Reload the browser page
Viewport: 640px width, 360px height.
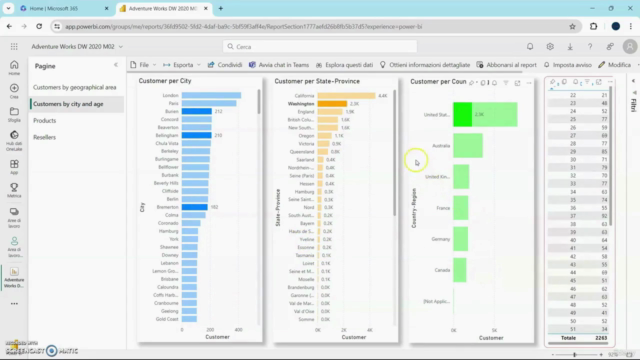(x=39, y=27)
